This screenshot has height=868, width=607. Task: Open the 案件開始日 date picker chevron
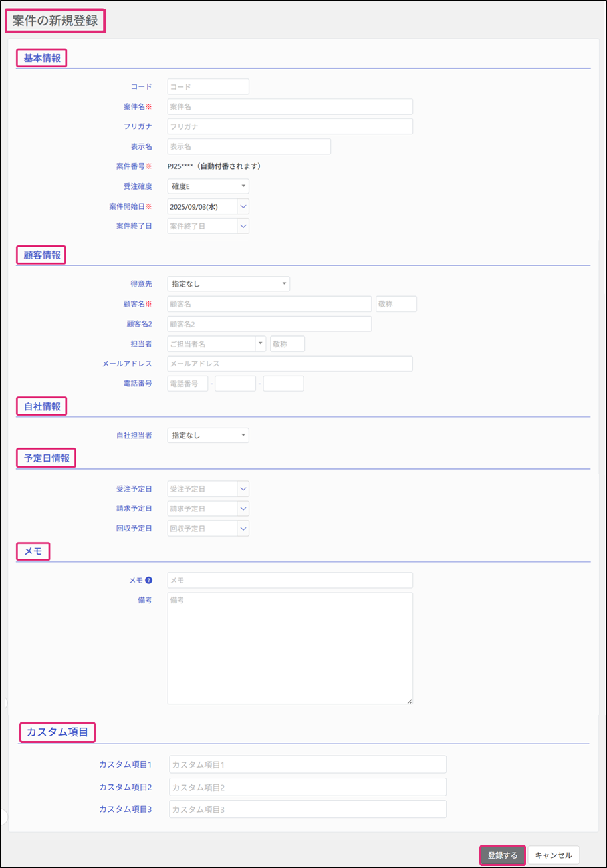(x=243, y=207)
